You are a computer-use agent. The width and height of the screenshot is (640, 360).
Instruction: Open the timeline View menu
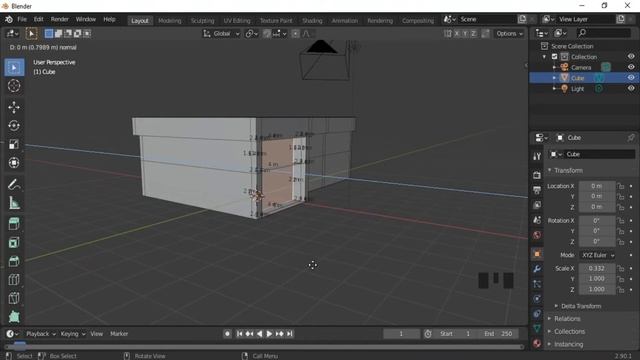[x=97, y=334]
